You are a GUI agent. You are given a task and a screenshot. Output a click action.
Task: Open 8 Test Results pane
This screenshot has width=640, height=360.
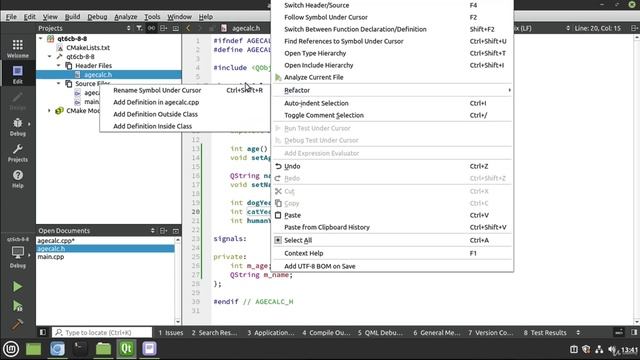pyautogui.click(x=545, y=332)
